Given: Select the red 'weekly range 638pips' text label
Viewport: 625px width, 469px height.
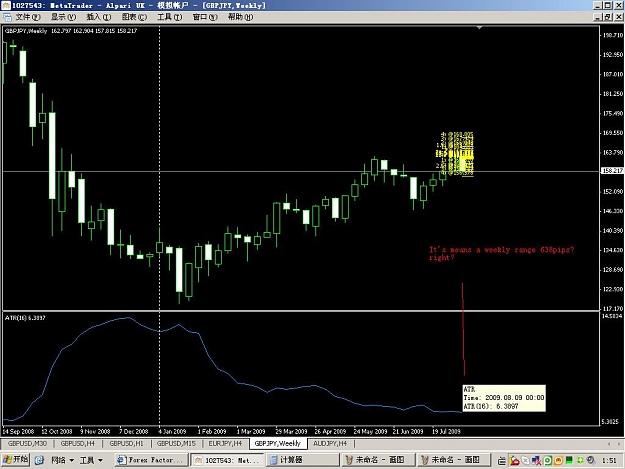Looking at the screenshot, I should coord(501,253).
